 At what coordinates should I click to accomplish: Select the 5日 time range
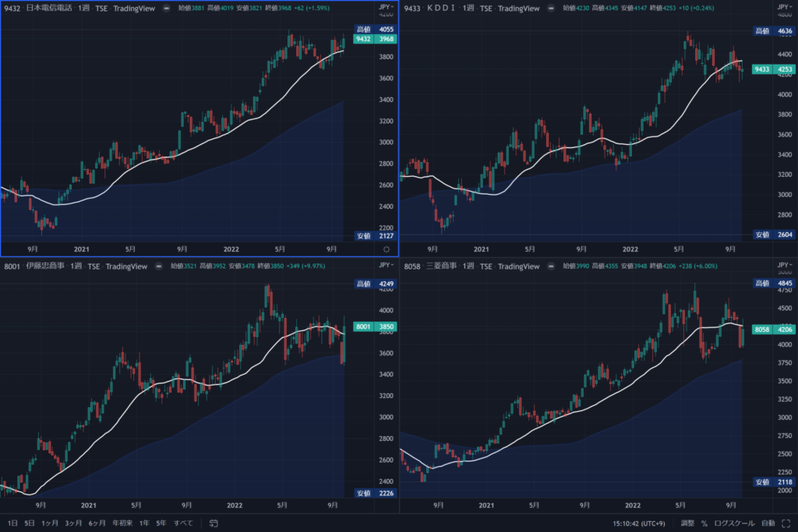pyautogui.click(x=30, y=523)
